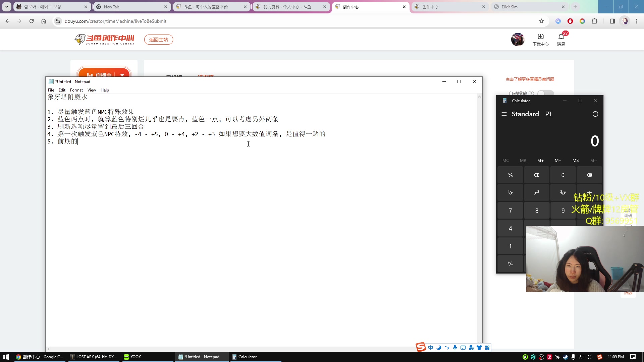Open the virtual keyboard from Sogou bar
This screenshot has height=362, width=644.
pos(463,348)
